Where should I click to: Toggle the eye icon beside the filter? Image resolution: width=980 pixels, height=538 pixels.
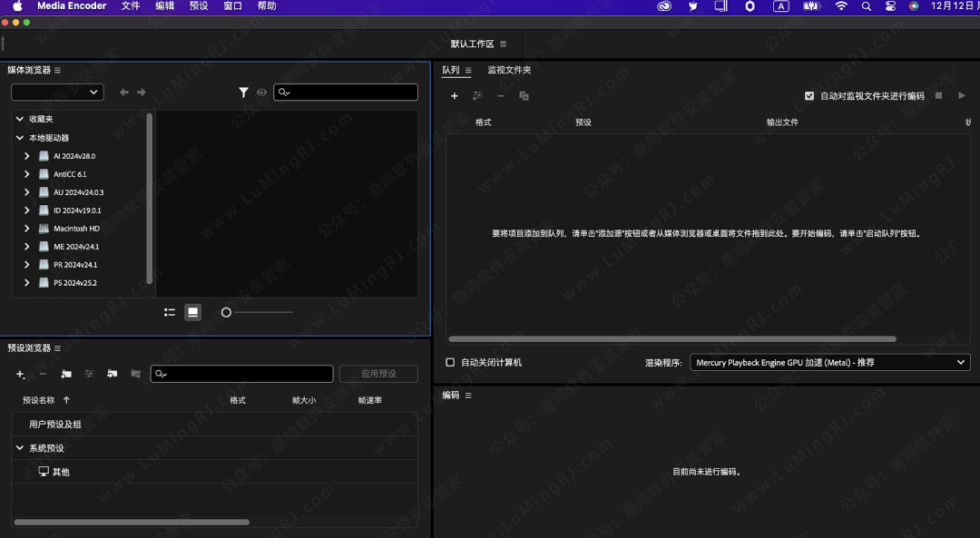(261, 92)
